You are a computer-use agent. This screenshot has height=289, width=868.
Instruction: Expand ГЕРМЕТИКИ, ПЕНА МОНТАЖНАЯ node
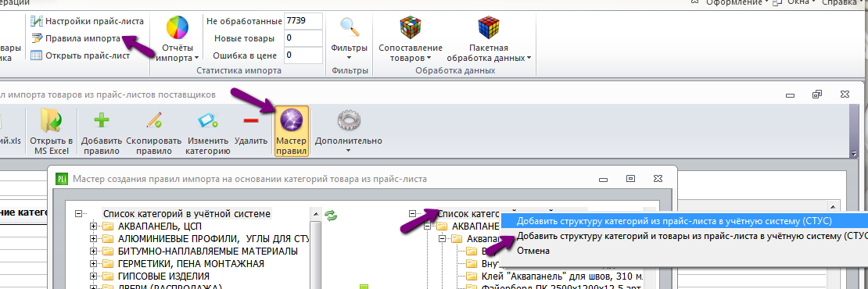(93, 263)
